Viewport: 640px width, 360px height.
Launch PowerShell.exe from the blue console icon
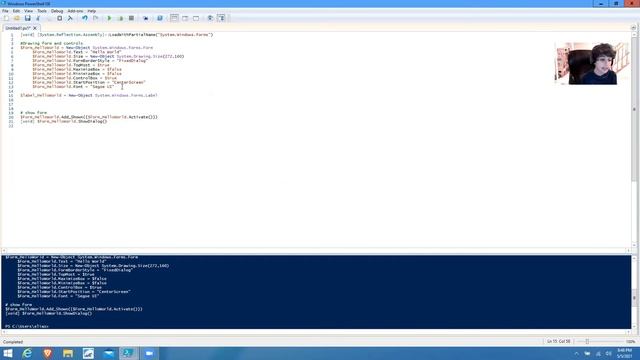(x=160, y=18)
